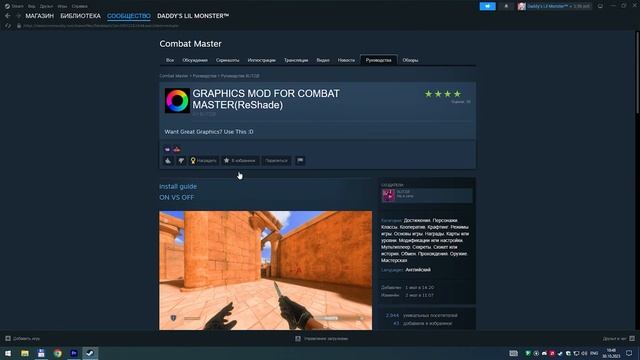This screenshot has height=360, width=640.
Task: Click the desert map knife screenshot
Action: pos(266,270)
